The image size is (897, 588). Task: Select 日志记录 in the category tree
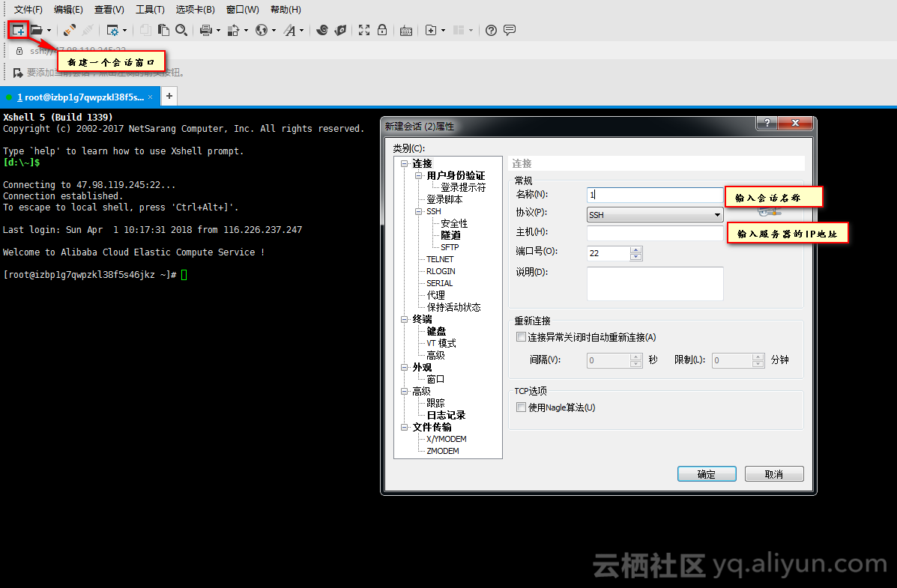(x=446, y=415)
